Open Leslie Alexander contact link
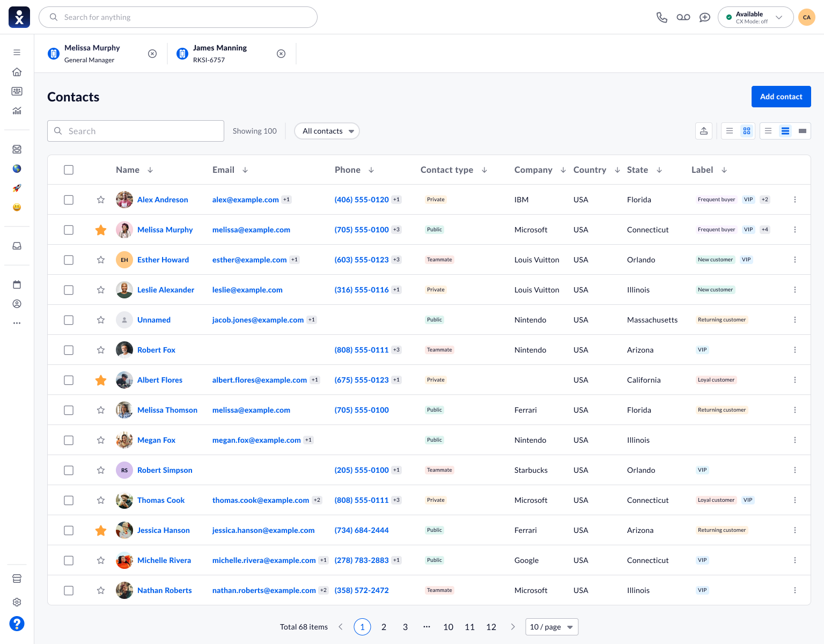This screenshot has width=824, height=644. [166, 290]
